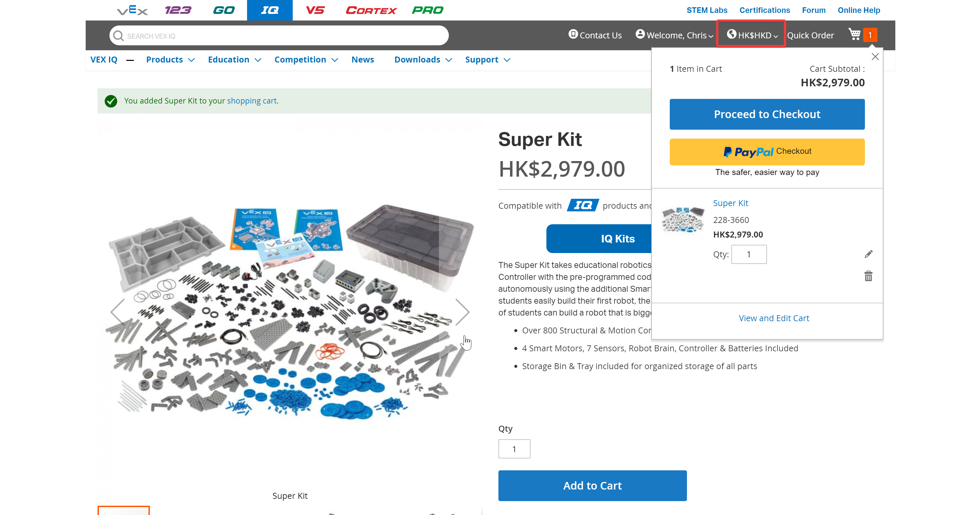Screen dimensions: 980x515
Task: Expand the Products dropdown
Action: pyautogui.click(x=170, y=59)
